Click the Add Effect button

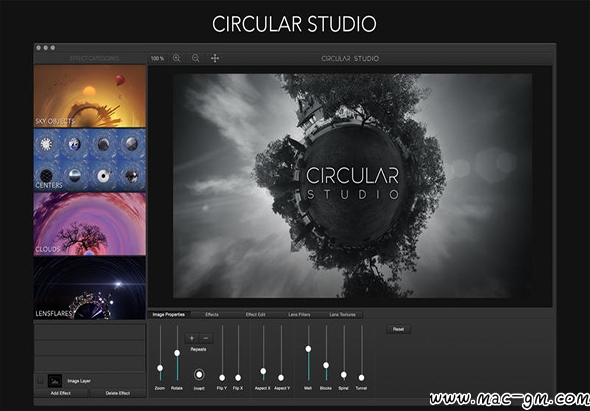[61, 393]
